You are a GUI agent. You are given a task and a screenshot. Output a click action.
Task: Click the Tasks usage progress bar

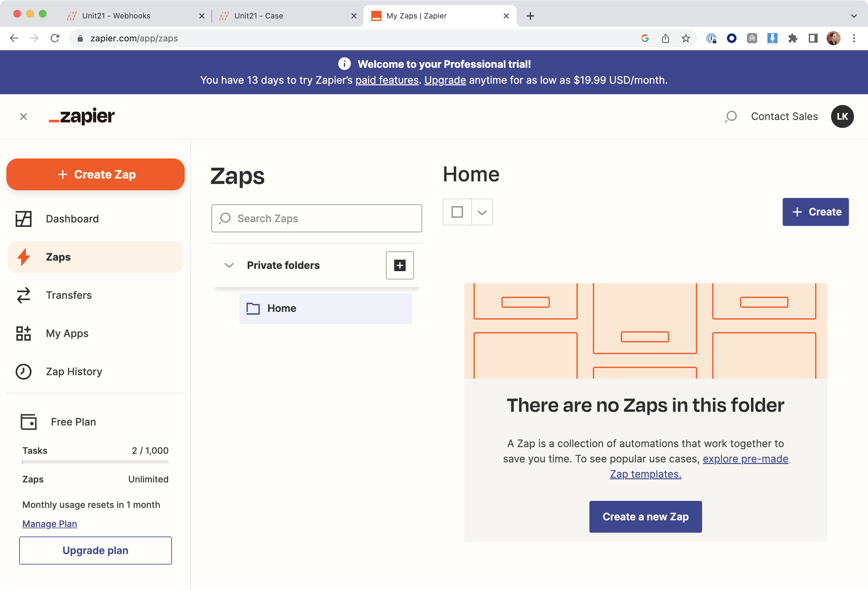pyautogui.click(x=95, y=462)
